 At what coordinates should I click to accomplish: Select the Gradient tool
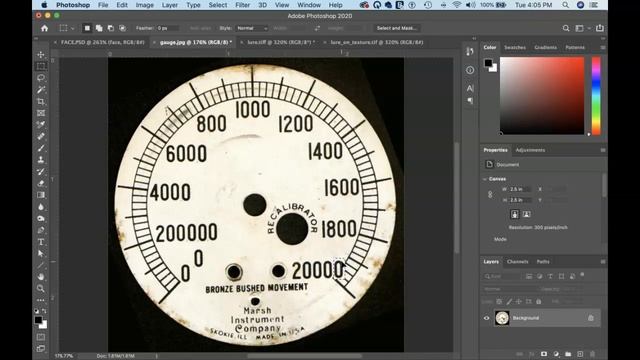(x=41, y=195)
